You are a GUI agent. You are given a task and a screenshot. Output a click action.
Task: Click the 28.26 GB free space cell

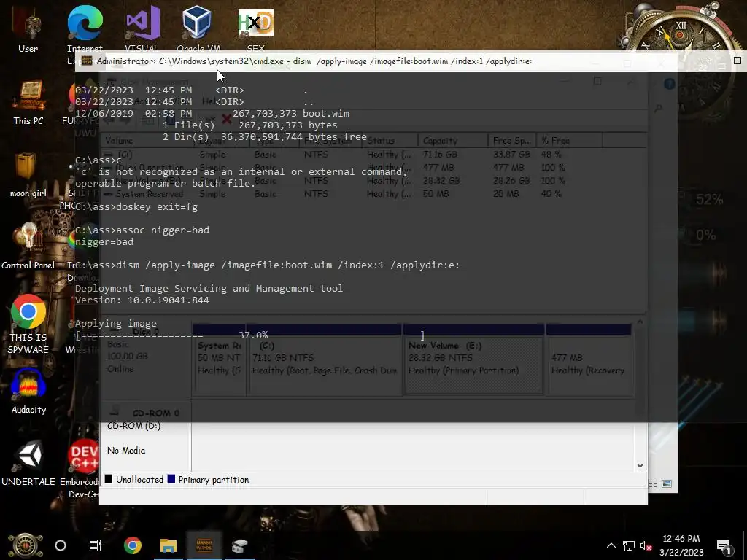pos(511,181)
